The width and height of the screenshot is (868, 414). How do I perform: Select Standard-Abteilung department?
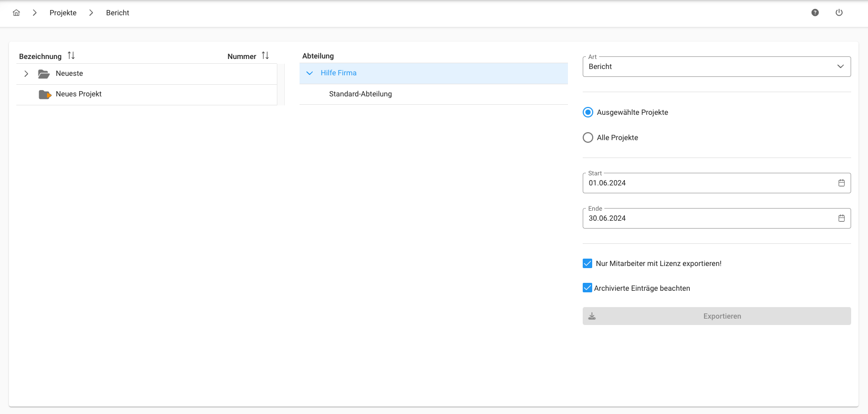(x=433, y=94)
